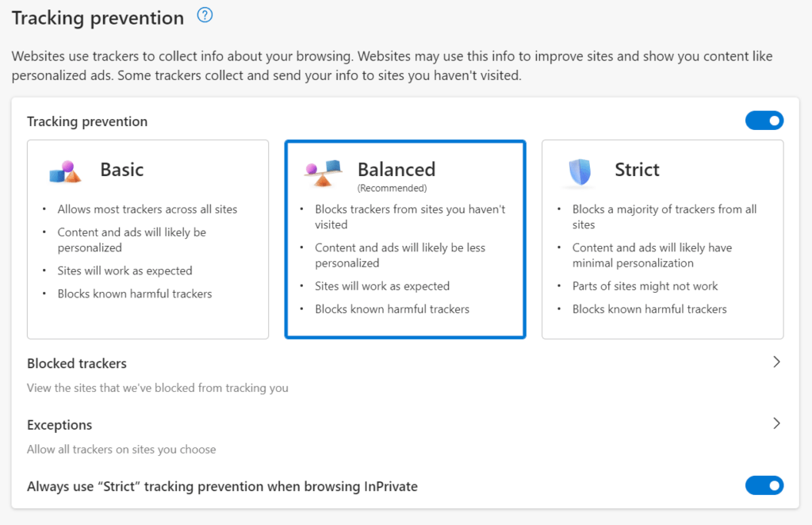This screenshot has height=525, width=812.
Task: Turn off the Tracking prevention toggle
Action: 764,121
